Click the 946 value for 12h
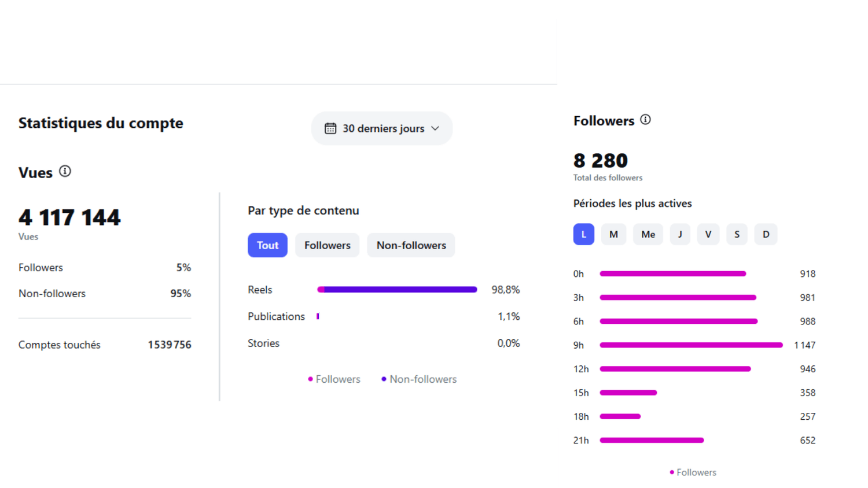The height and width of the screenshot is (488, 868). click(x=808, y=369)
